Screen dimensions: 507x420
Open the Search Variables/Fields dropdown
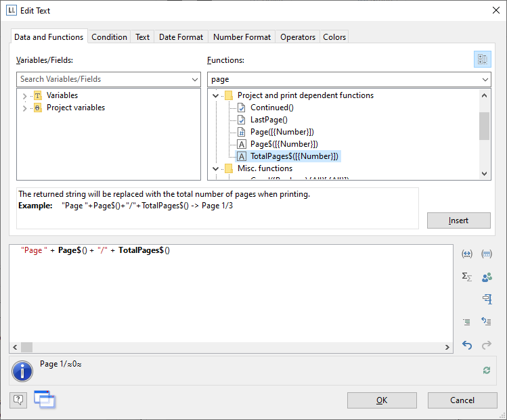[x=195, y=80]
